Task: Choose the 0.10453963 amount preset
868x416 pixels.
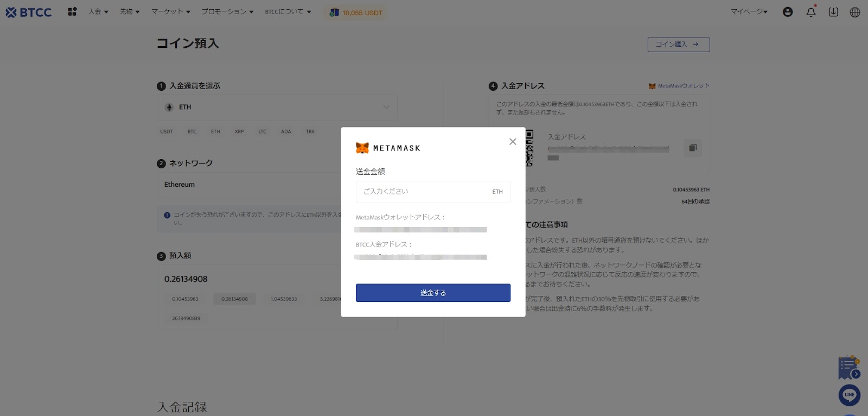Action: pyautogui.click(x=185, y=299)
